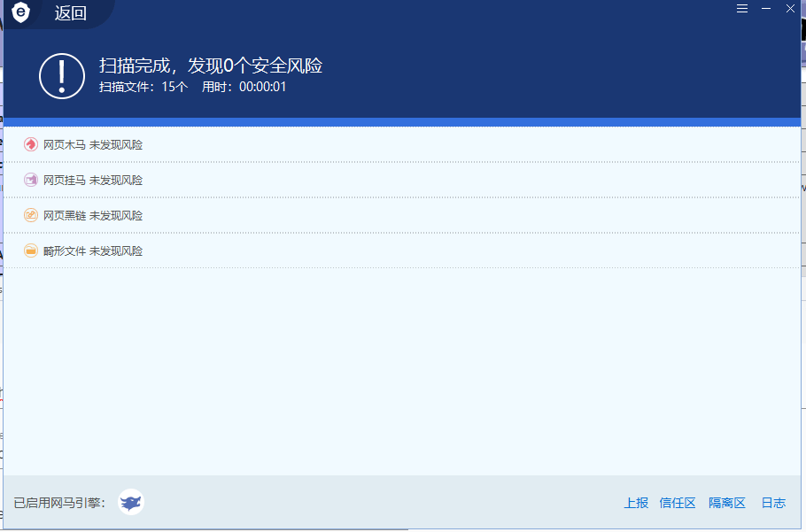Click the exclamation mark status icon
Image resolution: width=806 pixels, height=532 pixels.
[62, 75]
